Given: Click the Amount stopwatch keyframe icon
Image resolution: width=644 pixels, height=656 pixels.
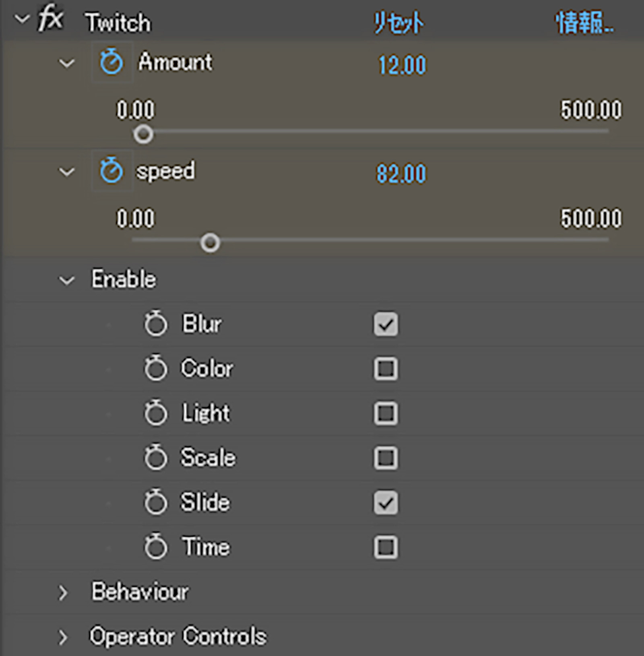Looking at the screenshot, I should pos(111,62).
